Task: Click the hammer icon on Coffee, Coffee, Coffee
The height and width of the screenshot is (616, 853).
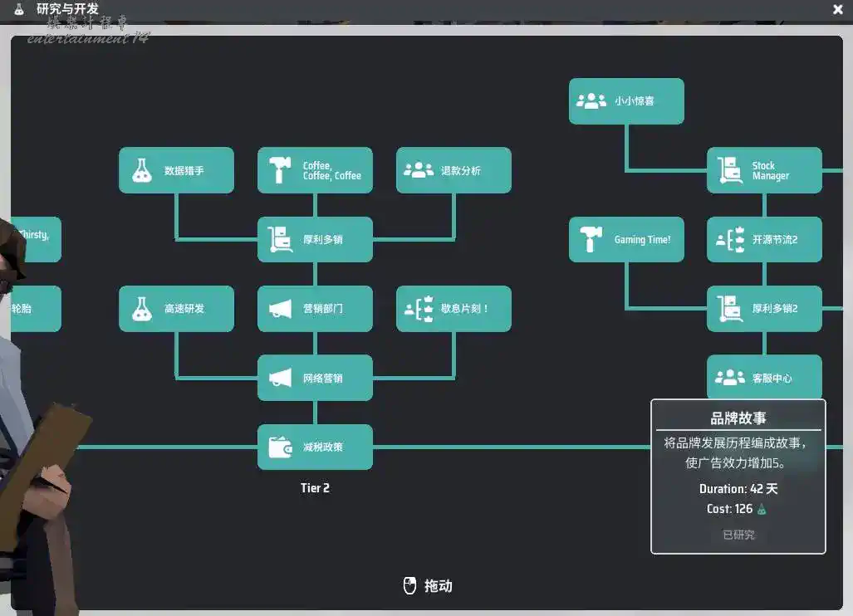Action: (280, 171)
